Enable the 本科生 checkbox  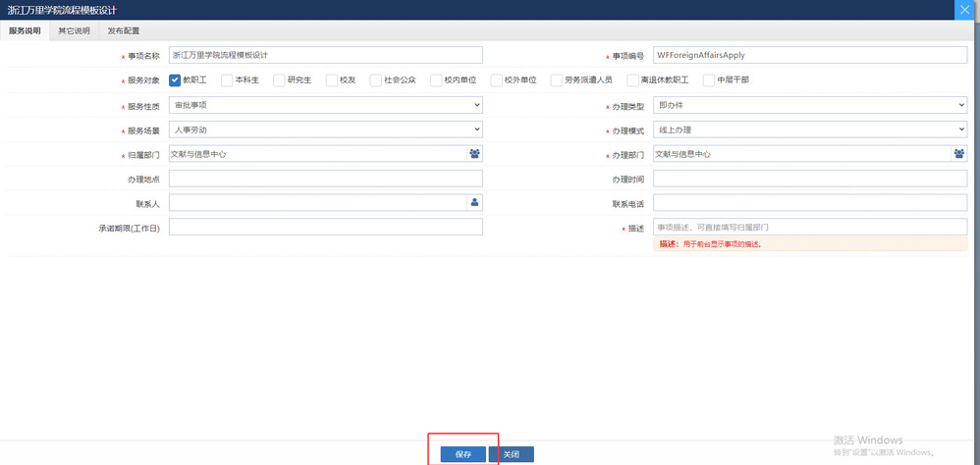[x=227, y=80]
